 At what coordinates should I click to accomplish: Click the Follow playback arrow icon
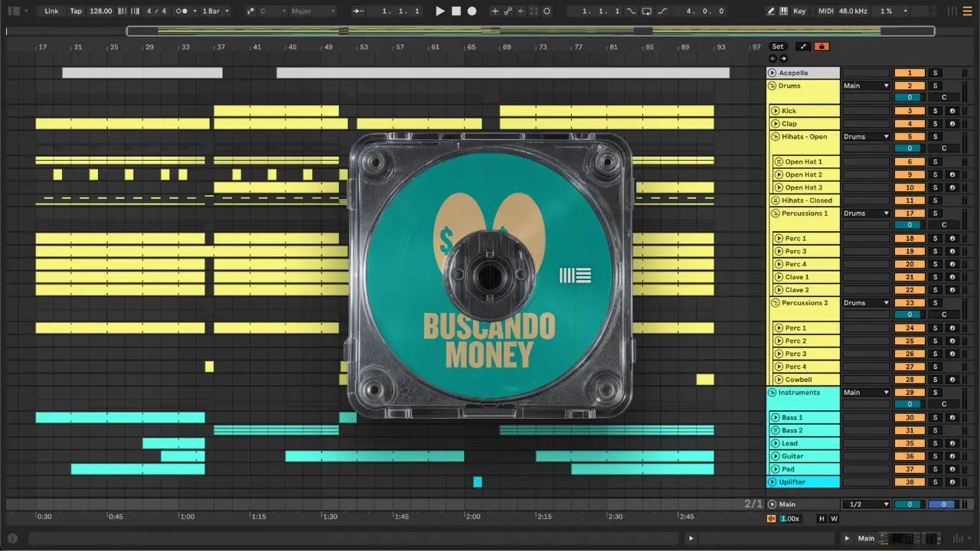[358, 11]
